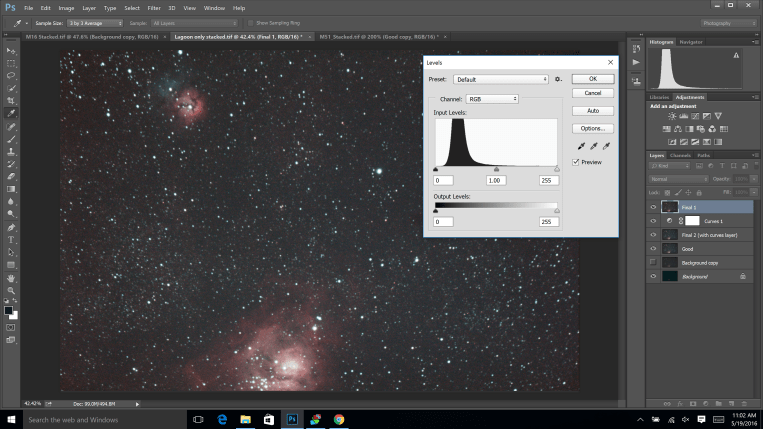Hide the Curves 1 adjustment layer

(653, 221)
